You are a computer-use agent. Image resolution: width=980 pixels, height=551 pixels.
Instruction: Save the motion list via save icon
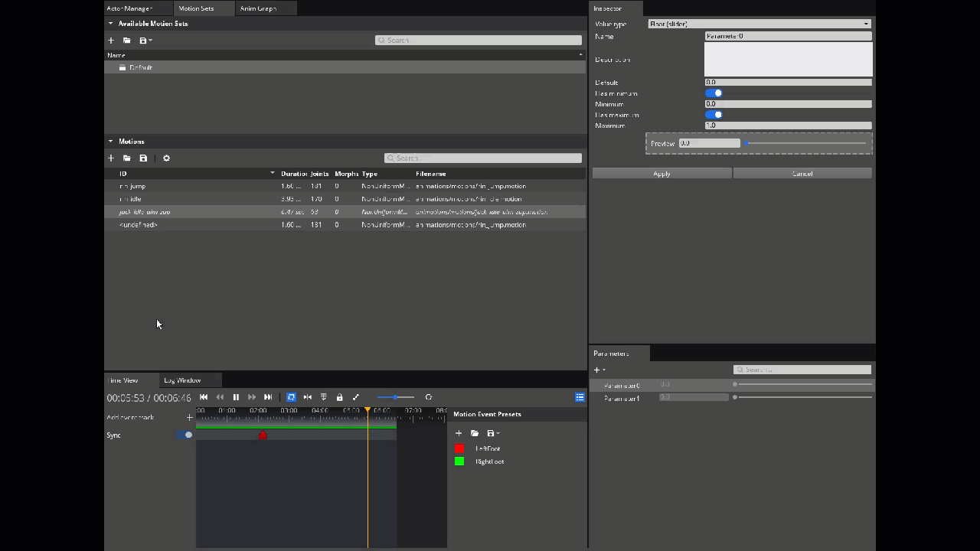(x=143, y=158)
